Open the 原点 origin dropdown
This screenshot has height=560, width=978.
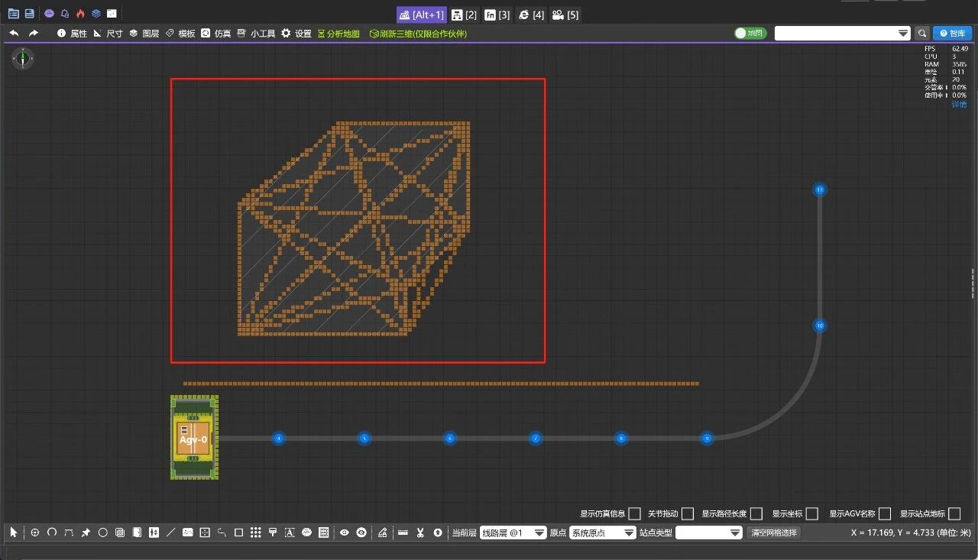[603, 532]
